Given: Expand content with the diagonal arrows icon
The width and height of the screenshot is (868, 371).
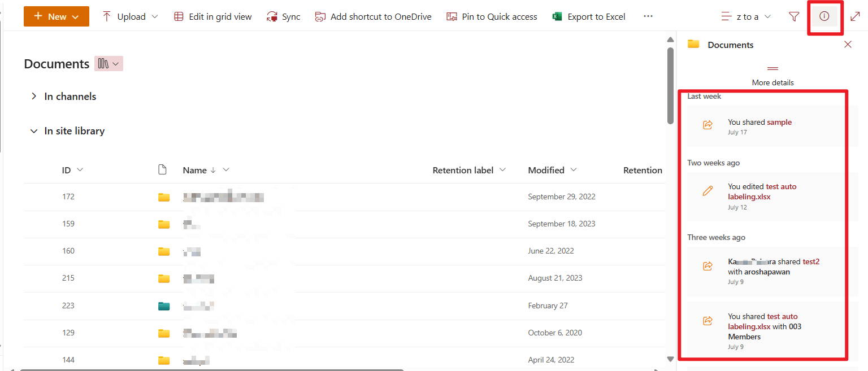Looking at the screenshot, I should 855,16.
